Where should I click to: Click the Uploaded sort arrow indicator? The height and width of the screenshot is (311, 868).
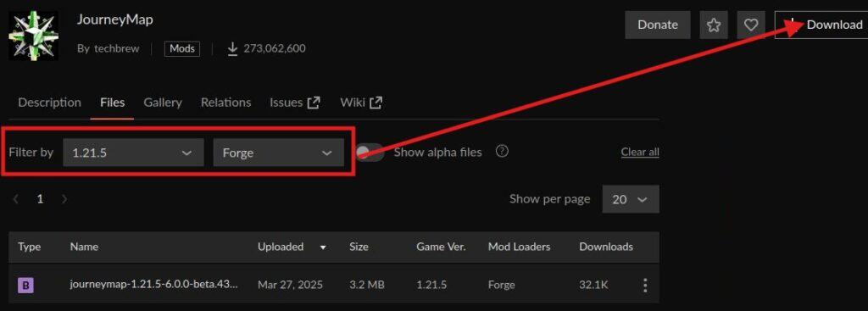click(323, 247)
